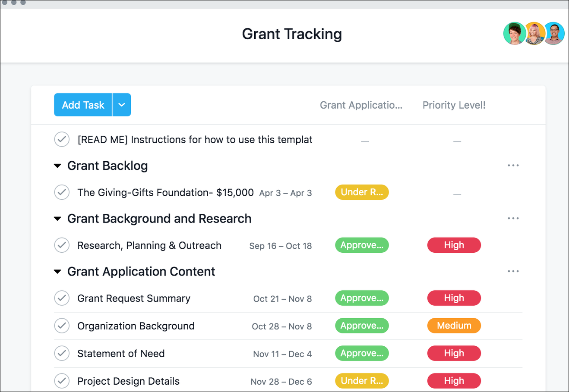Open the Add Task dropdown arrow
The height and width of the screenshot is (392, 569).
tap(122, 105)
